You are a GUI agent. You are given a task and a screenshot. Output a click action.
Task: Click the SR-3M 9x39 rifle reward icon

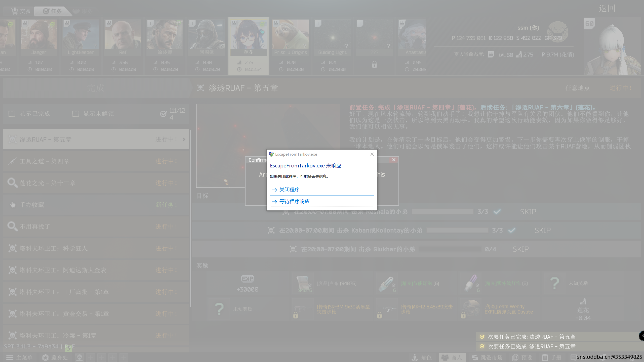303,309
